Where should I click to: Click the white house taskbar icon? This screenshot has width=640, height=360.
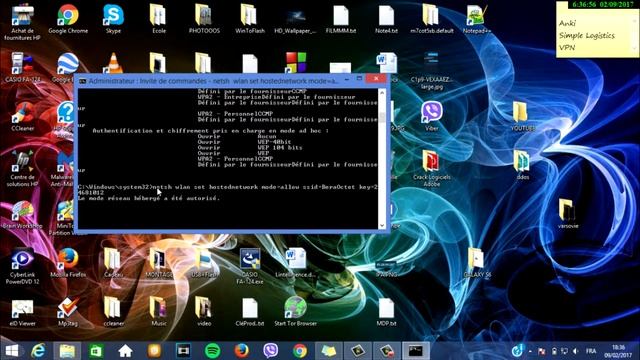point(125,351)
